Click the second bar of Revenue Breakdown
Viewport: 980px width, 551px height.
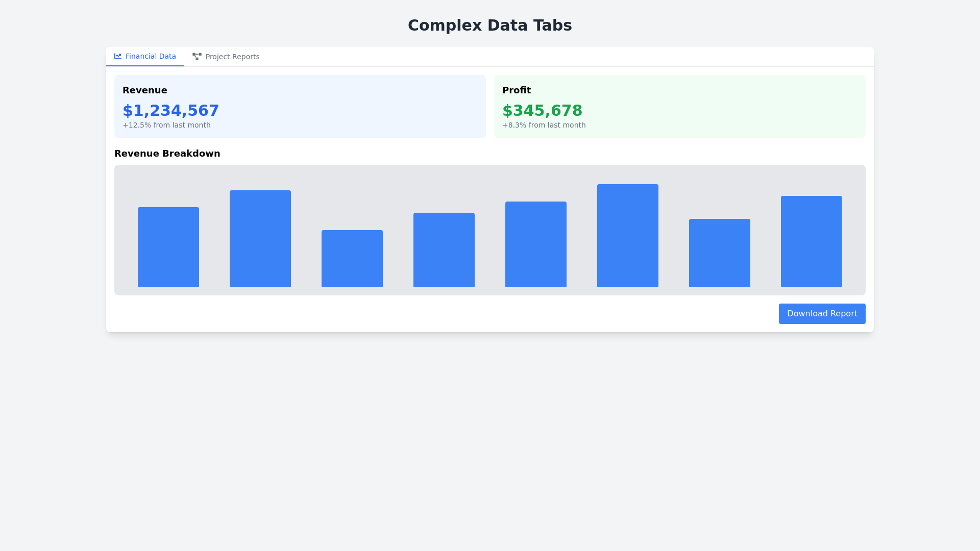260,238
